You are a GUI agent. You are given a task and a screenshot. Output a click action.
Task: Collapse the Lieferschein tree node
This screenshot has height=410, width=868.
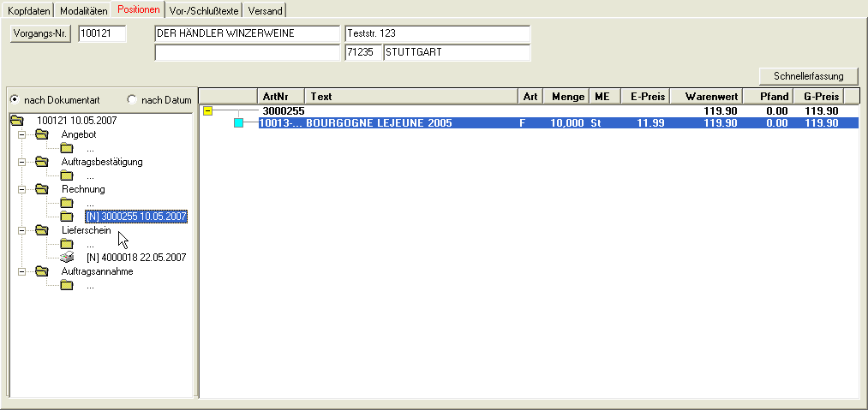click(x=21, y=230)
